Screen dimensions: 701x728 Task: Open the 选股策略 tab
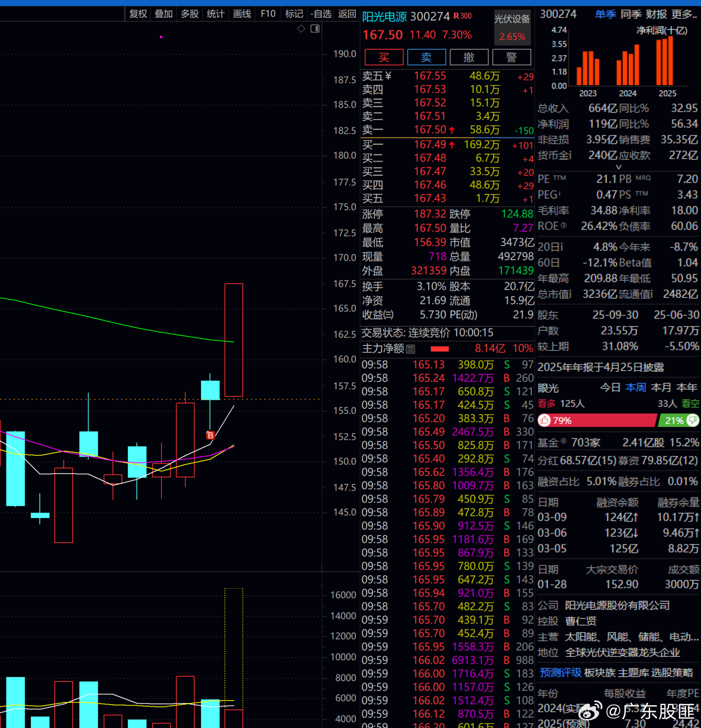click(672, 673)
